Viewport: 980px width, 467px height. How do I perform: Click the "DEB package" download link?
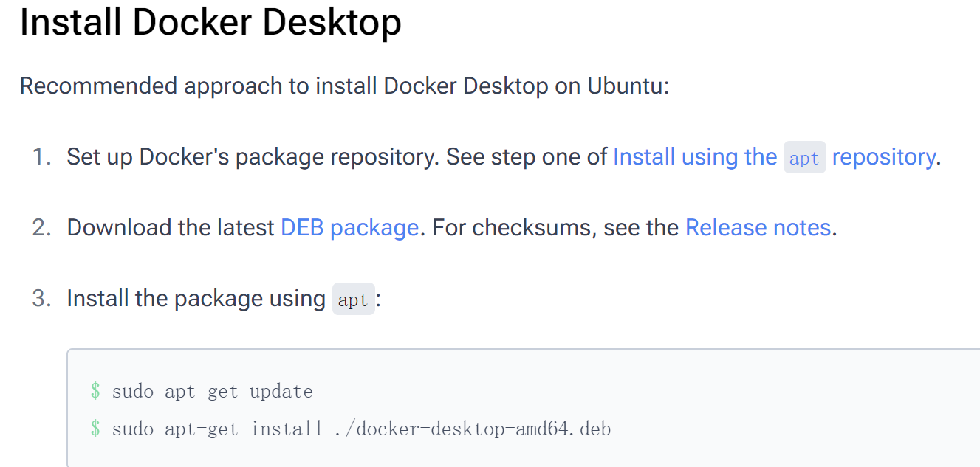point(349,228)
